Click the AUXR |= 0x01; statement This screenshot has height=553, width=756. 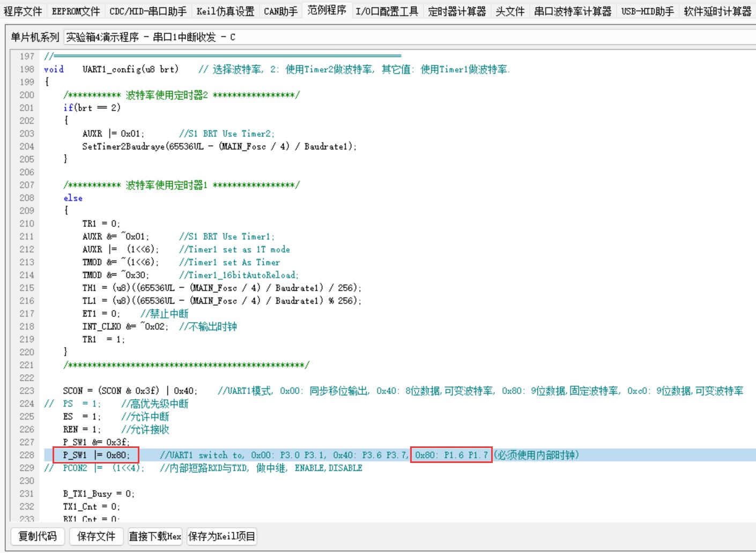point(113,133)
